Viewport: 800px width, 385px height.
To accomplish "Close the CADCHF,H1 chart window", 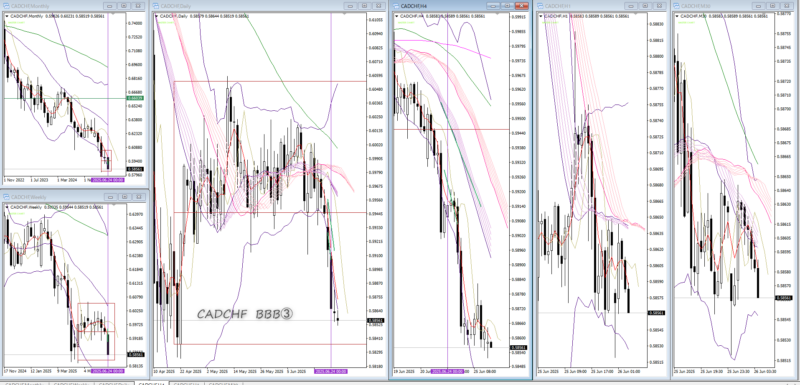I will tap(659, 6).
